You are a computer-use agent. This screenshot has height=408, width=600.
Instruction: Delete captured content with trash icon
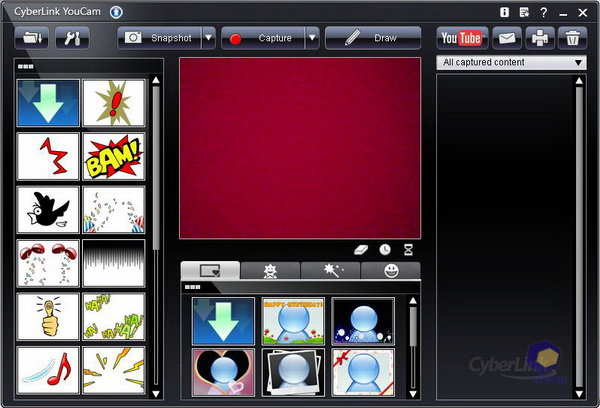click(x=572, y=38)
